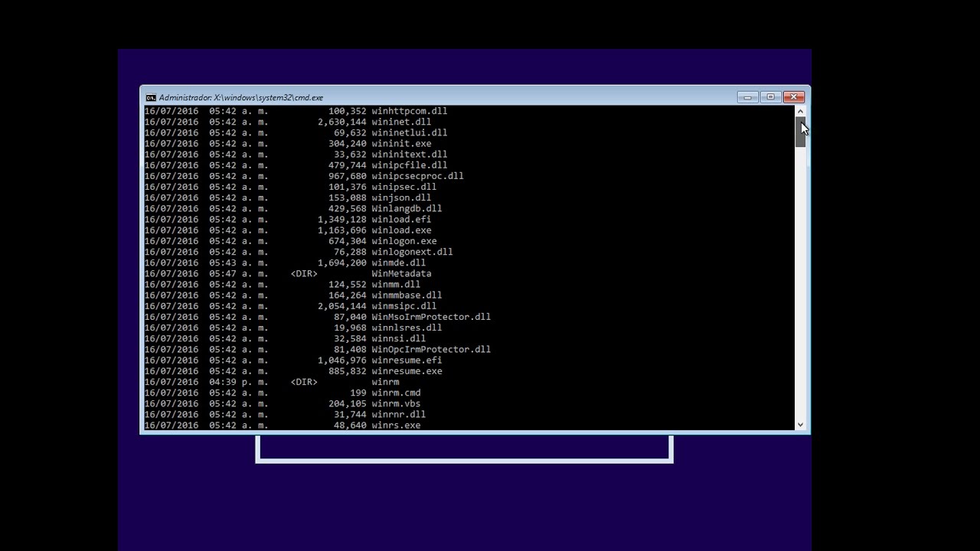This screenshot has height=551, width=980.
Task: Click file size 204,105 of winrm.vbs
Action: (348, 403)
